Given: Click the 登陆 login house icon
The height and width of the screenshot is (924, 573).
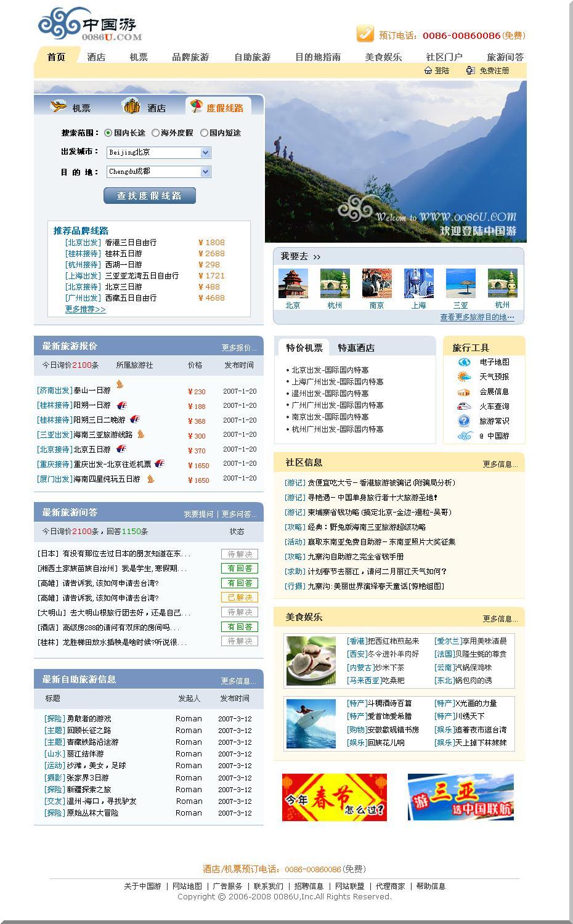Looking at the screenshot, I should [x=428, y=70].
